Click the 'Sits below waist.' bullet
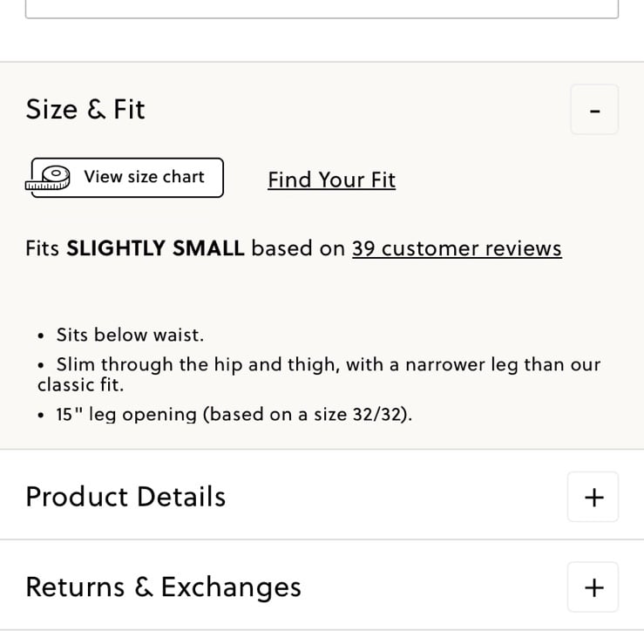 click(130, 335)
